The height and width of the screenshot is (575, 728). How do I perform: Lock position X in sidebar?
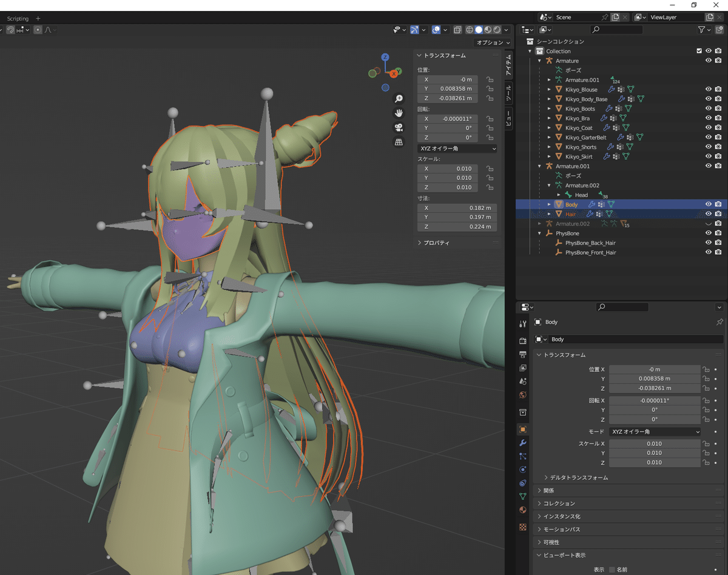[490, 79]
